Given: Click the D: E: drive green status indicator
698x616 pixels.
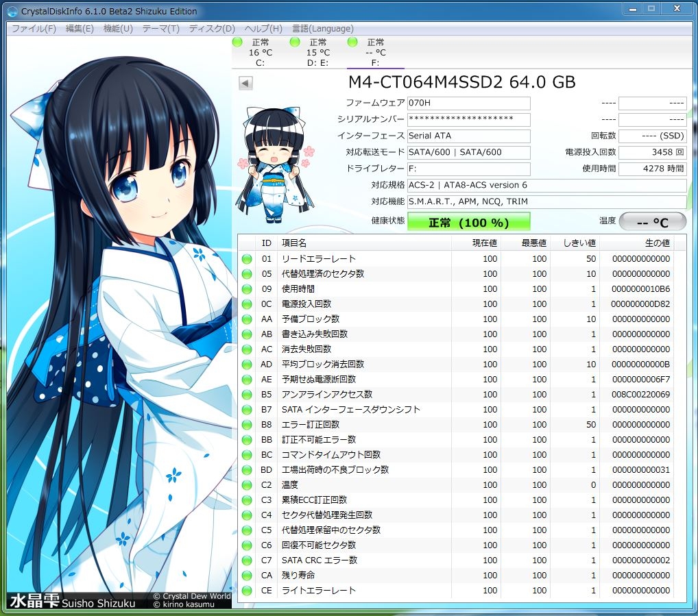Looking at the screenshot, I should (x=295, y=42).
